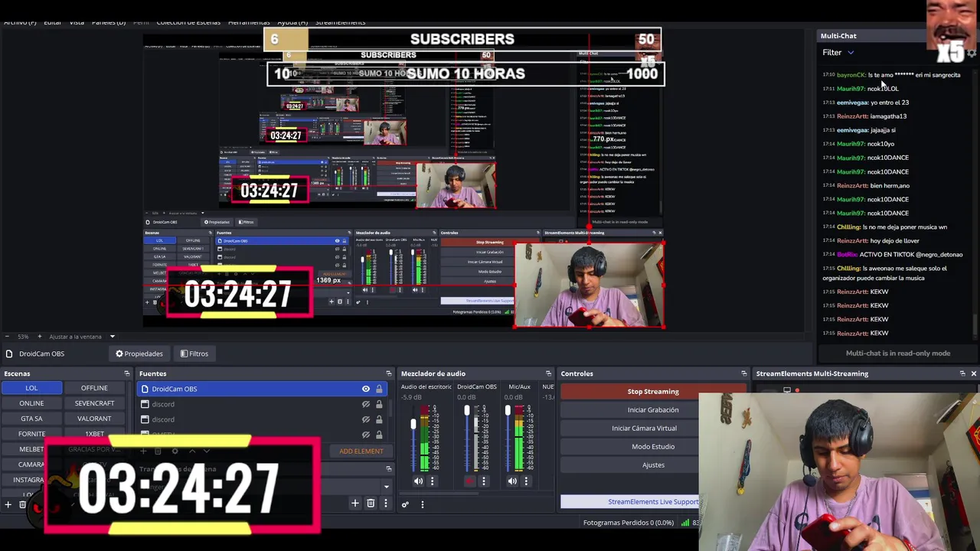
Task: Click monitor icon in StreamElements Multi-Streaming panel
Action: pos(786,390)
